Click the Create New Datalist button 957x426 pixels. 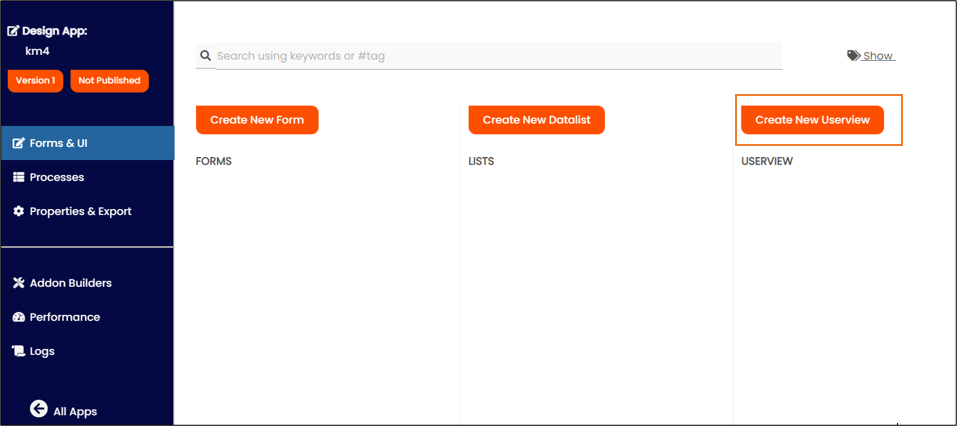(x=536, y=120)
